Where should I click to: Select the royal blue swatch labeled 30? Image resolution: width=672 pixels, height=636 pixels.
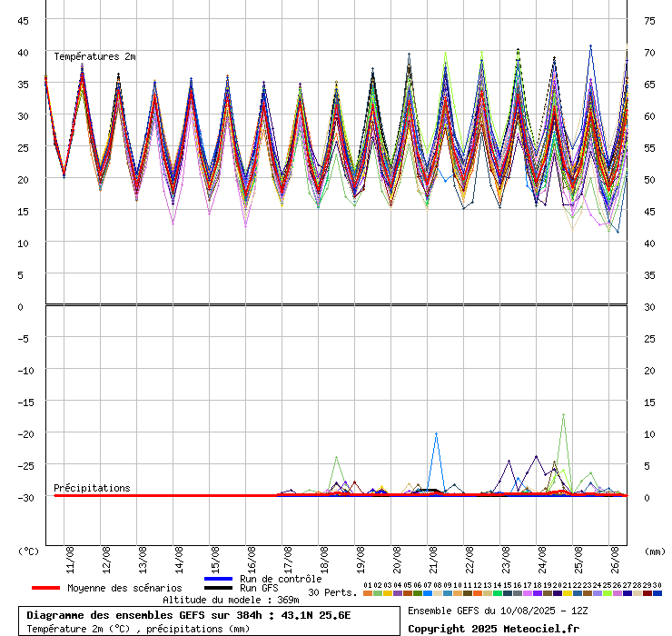click(657, 593)
